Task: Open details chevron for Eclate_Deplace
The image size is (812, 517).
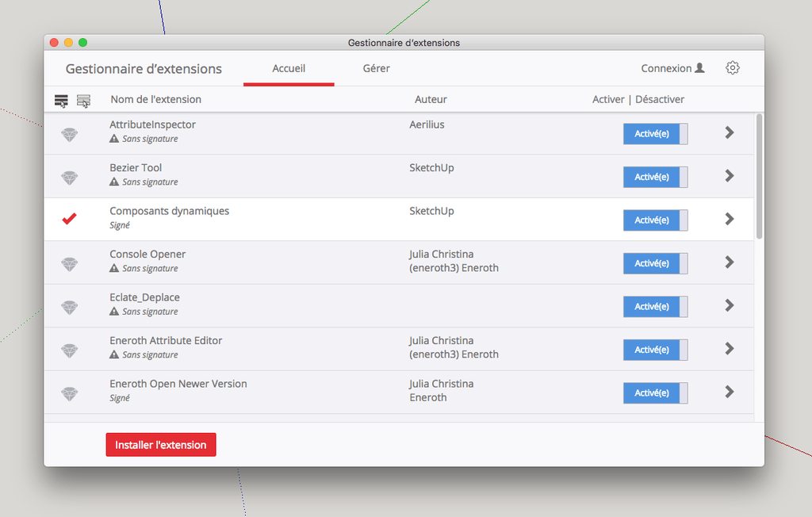Action: (730, 305)
